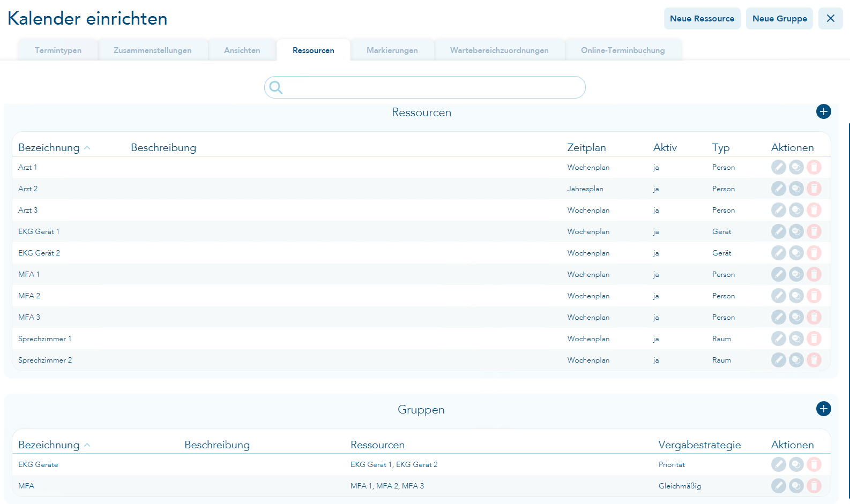Screen dimensions: 850x504
Task: Open Wartebereichzuordnungen tab
Action: 499,50
